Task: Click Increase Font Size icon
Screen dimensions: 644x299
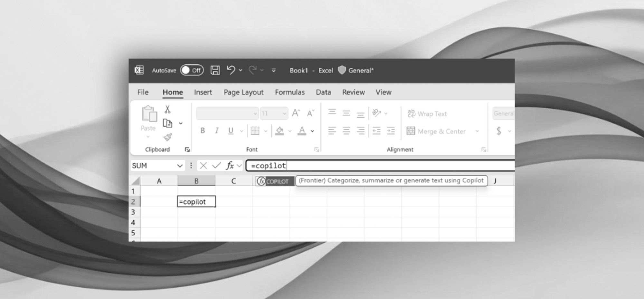Action: click(296, 113)
